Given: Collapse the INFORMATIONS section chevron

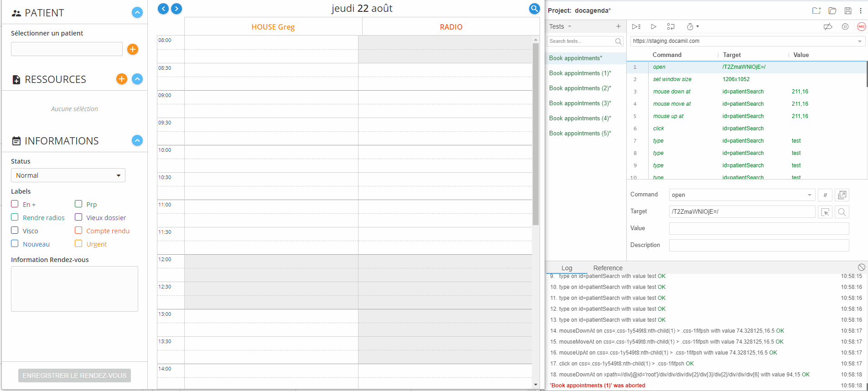Looking at the screenshot, I should point(137,140).
